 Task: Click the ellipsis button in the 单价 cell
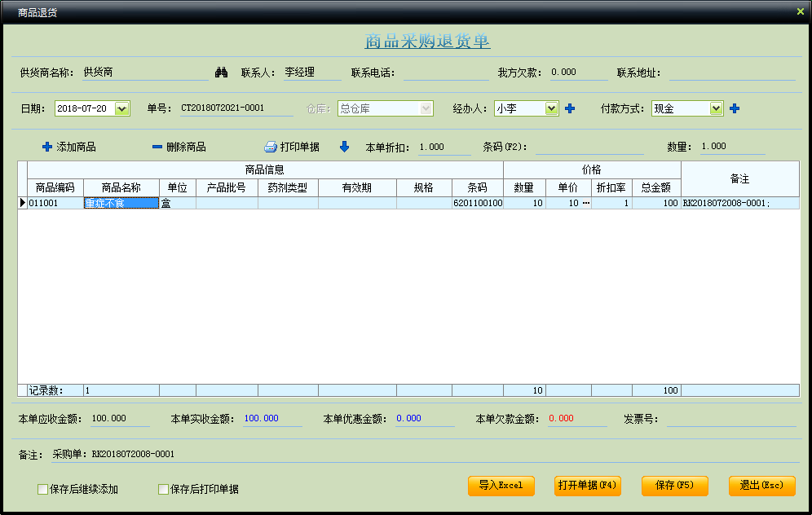[x=585, y=203]
